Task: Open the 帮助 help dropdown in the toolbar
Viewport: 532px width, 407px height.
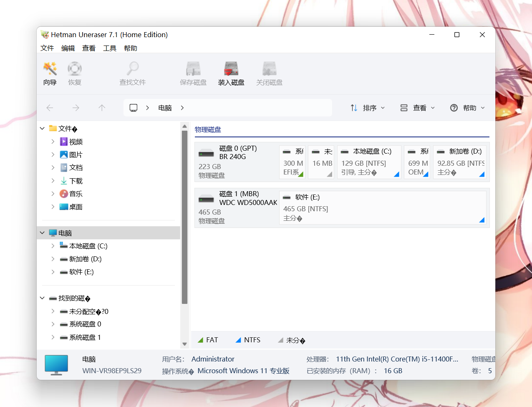Action: pyautogui.click(x=468, y=108)
